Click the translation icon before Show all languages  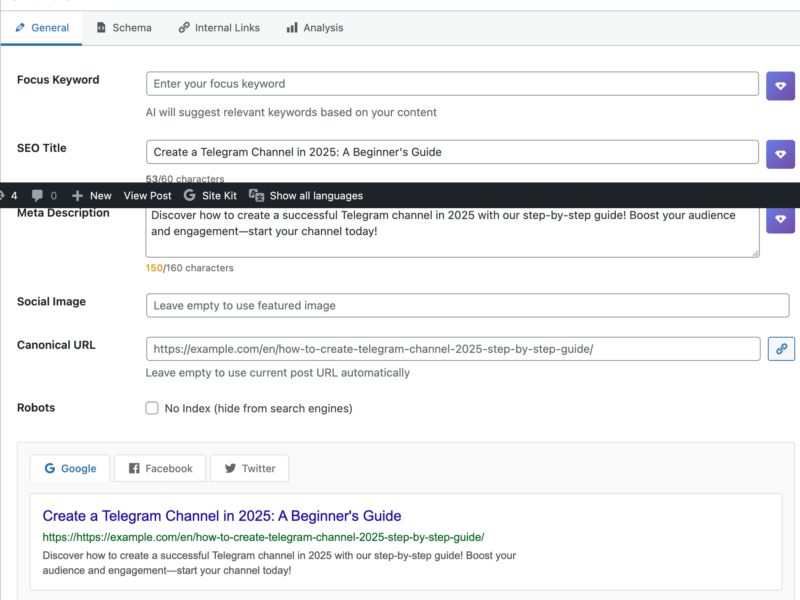pos(257,195)
